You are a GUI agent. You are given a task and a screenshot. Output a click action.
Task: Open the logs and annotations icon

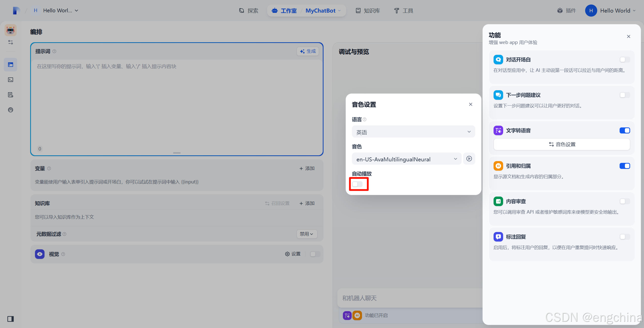coord(11,95)
